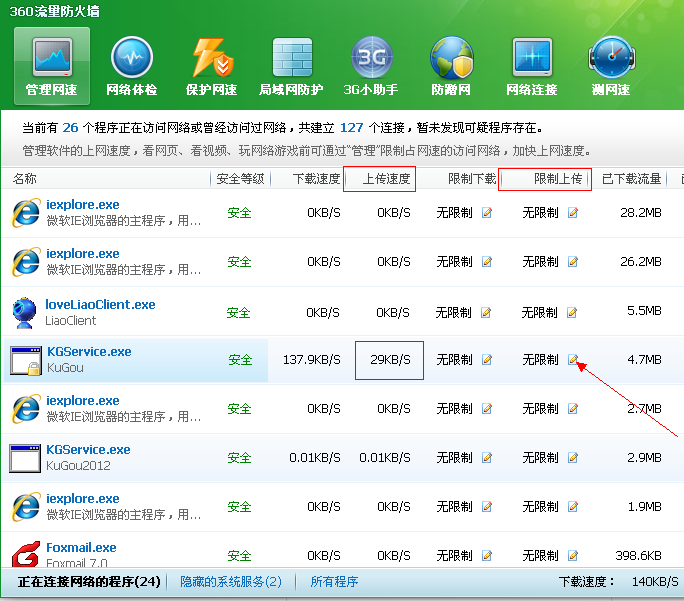Edit download limit for loveLiaoClient.exe
This screenshot has width=684, height=601.
coord(487,312)
